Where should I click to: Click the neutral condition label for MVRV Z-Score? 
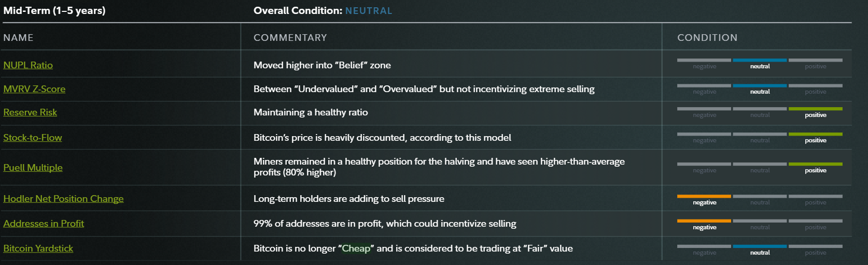(760, 92)
